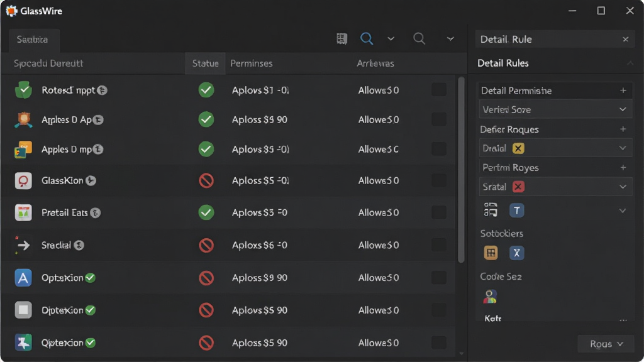Image resolution: width=644 pixels, height=362 pixels.
Task: Click the orange grid icon under Sottokiers
Action: tap(491, 253)
